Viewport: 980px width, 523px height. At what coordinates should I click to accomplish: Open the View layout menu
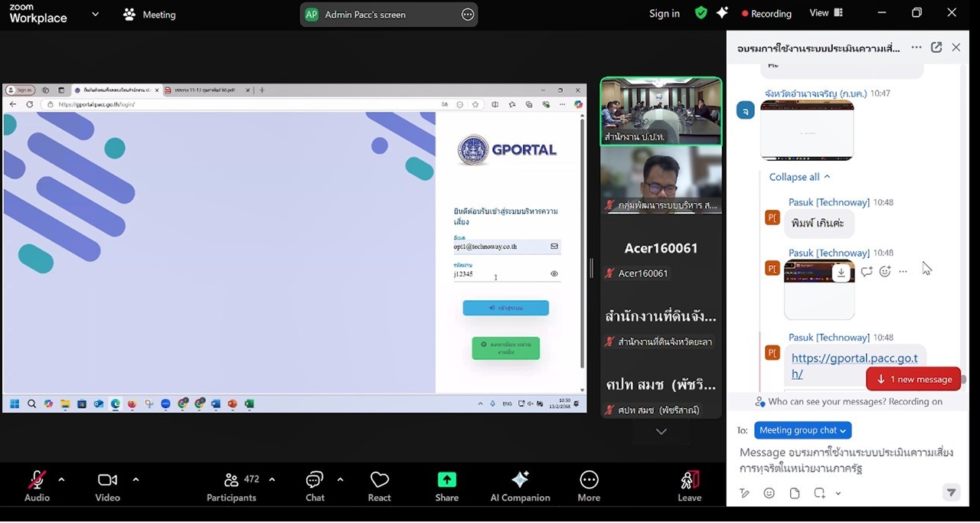point(826,13)
